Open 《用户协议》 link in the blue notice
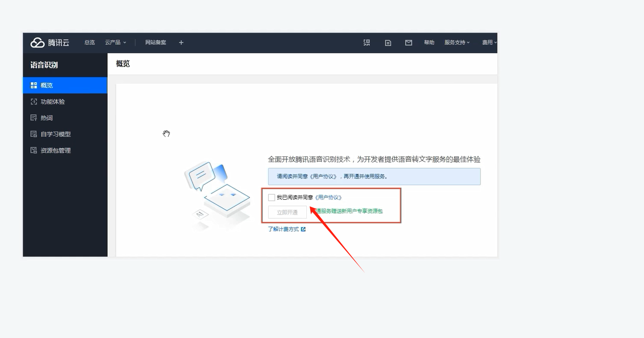The image size is (644, 338). [323, 176]
